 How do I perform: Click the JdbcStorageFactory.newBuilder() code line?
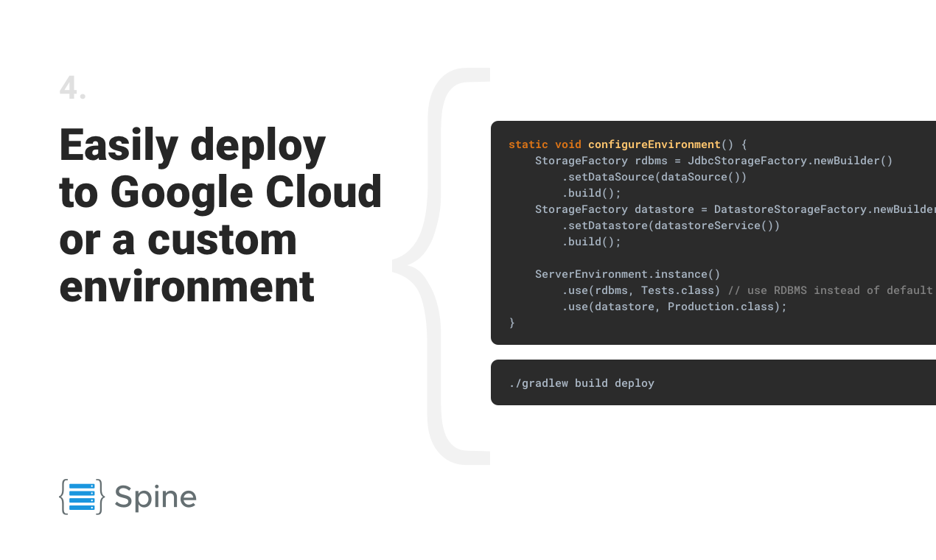[713, 161]
